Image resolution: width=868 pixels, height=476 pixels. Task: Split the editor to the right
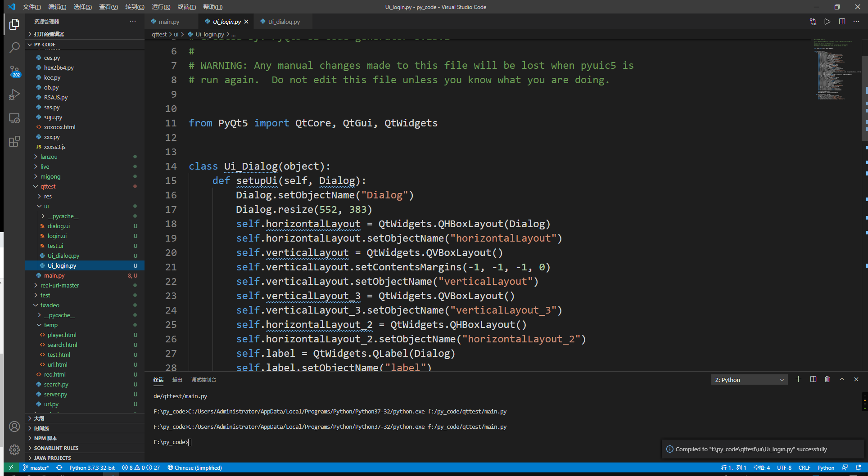842,22
